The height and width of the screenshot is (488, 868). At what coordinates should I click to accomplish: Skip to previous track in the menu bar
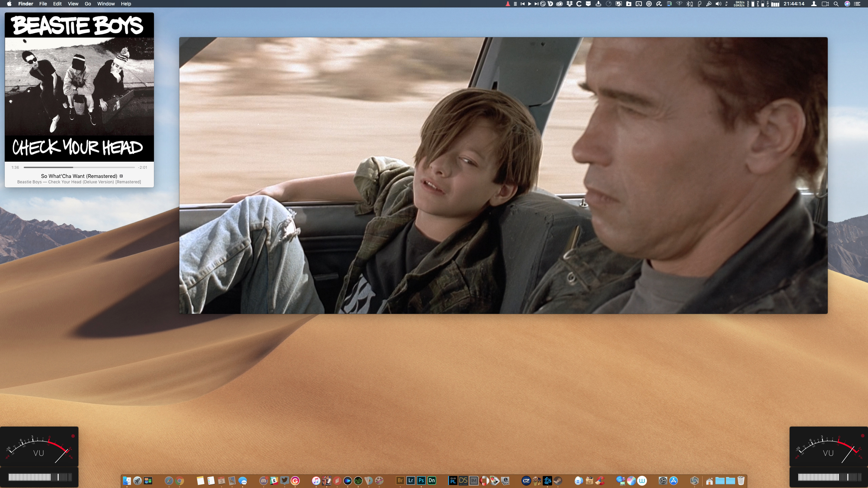coord(522,4)
